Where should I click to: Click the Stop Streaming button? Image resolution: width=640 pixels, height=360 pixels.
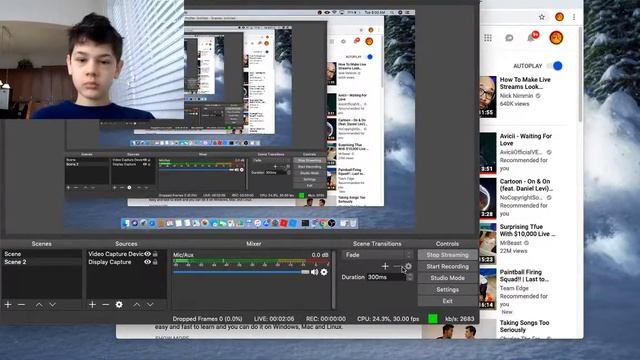[447, 255]
